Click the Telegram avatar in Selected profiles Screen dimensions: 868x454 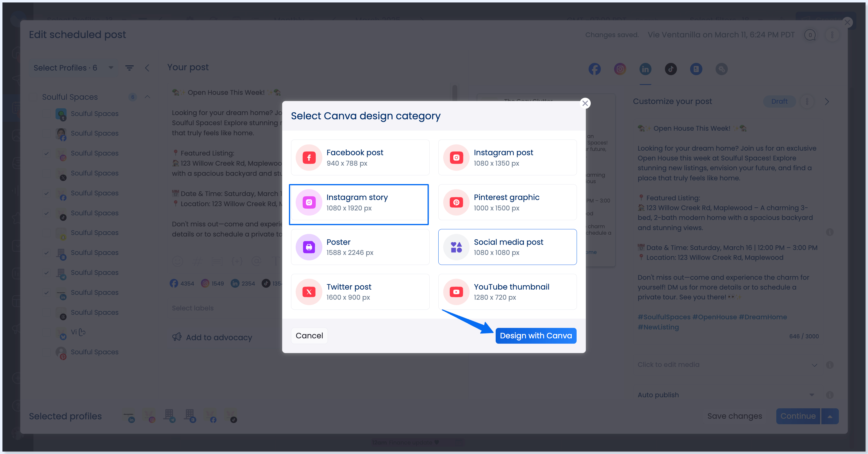pos(170,417)
